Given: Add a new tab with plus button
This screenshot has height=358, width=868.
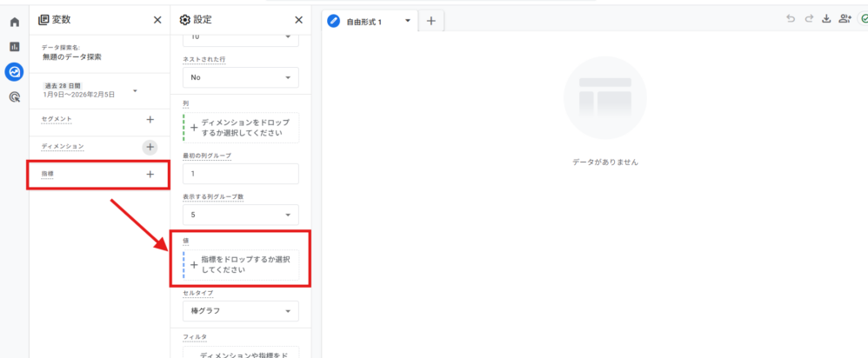Looking at the screenshot, I should [431, 21].
